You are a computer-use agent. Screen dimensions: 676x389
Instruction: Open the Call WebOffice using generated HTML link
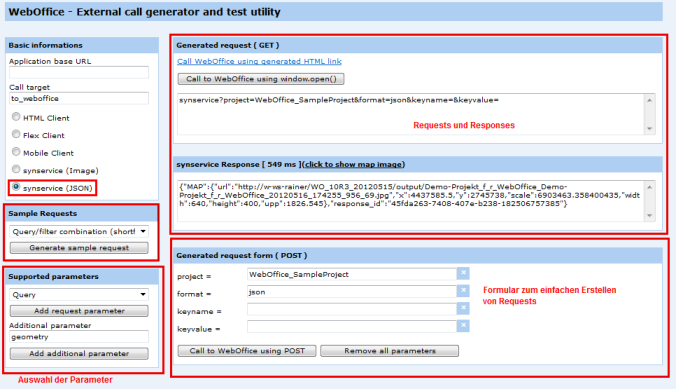[x=259, y=61]
